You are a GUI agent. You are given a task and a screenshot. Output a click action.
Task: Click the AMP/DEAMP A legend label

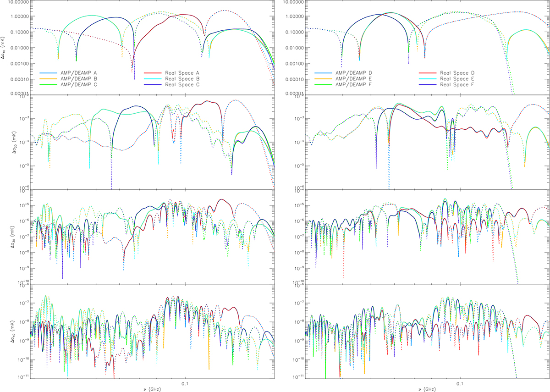click(x=79, y=73)
